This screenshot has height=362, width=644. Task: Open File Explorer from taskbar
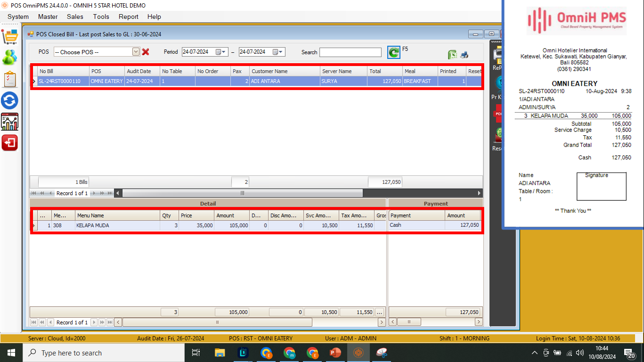coord(220,353)
